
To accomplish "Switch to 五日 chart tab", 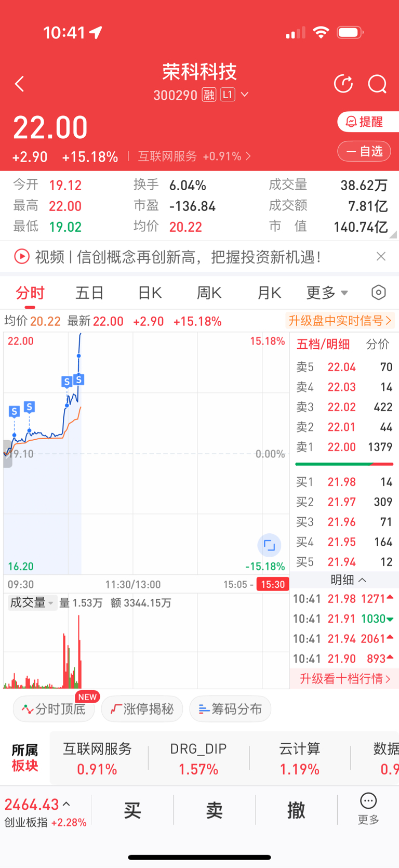I will click(x=90, y=293).
